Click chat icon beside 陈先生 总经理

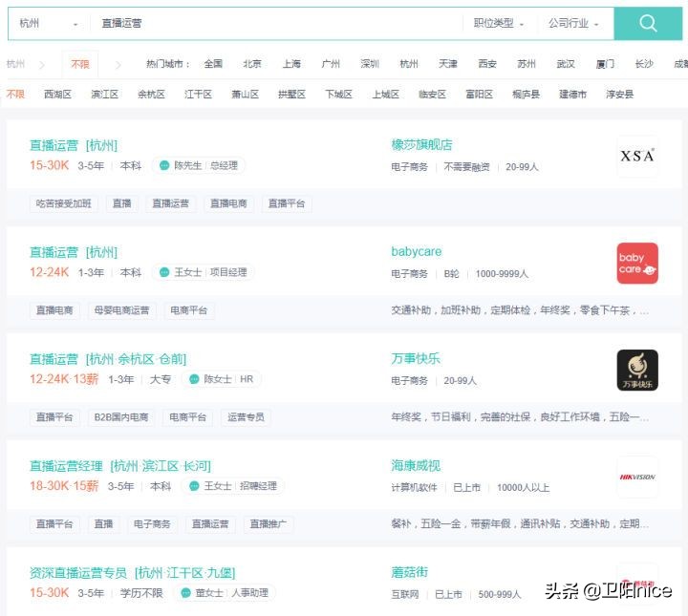(x=164, y=166)
